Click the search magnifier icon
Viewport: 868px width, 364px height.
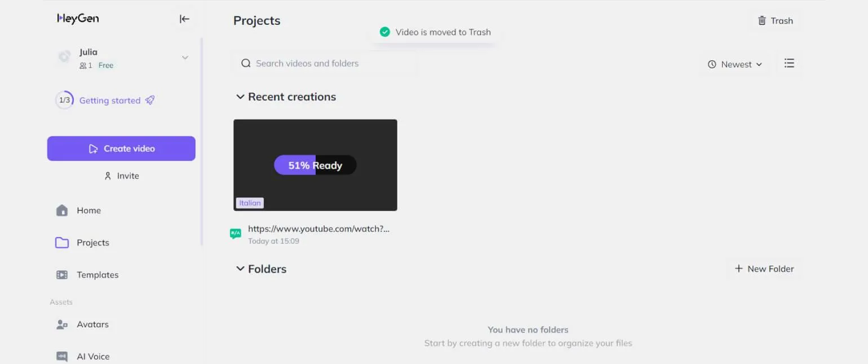[x=246, y=63]
